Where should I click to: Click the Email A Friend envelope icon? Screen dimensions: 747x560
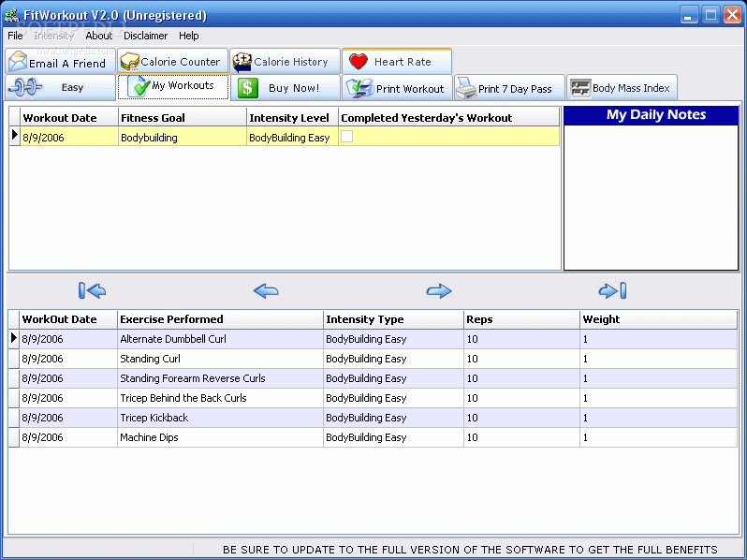click(18, 62)
